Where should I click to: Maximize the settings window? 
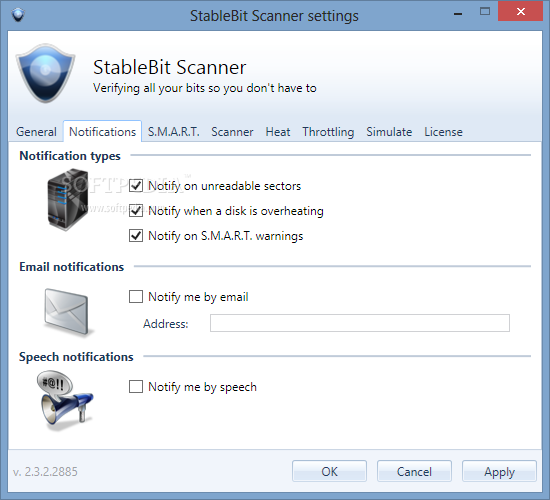point(485,12)
